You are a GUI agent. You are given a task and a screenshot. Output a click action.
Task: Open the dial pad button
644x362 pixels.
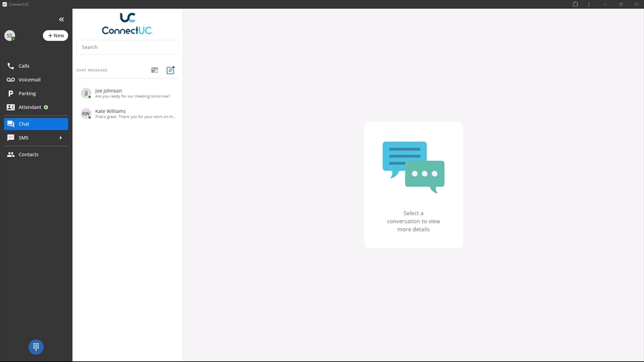coord(36,347)
